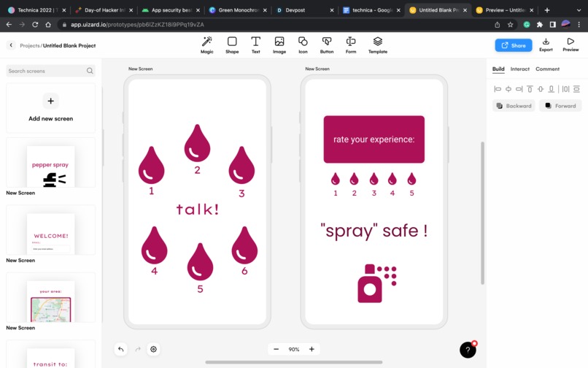Select the your area map thumbnail
Image resolution: width=588 pixels, height=368 pixels.
[50, 298]
